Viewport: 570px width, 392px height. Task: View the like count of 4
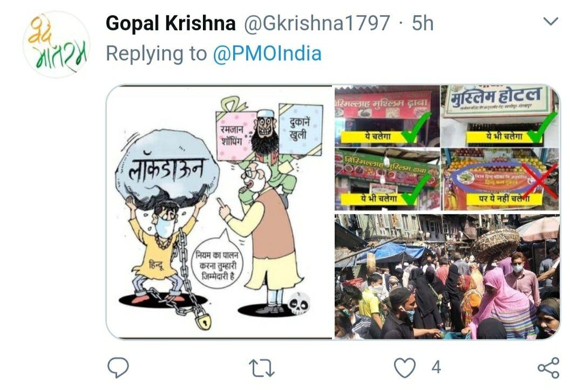coord(436,368)
